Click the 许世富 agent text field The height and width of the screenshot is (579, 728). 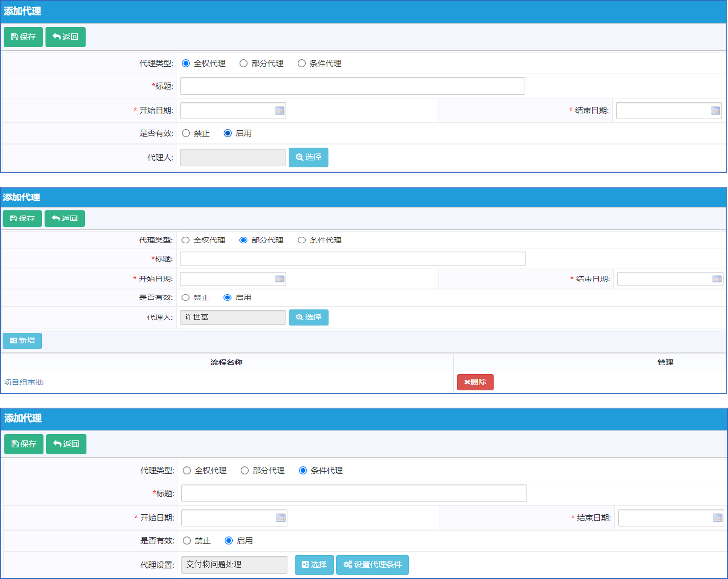click(x=233, y=317)
